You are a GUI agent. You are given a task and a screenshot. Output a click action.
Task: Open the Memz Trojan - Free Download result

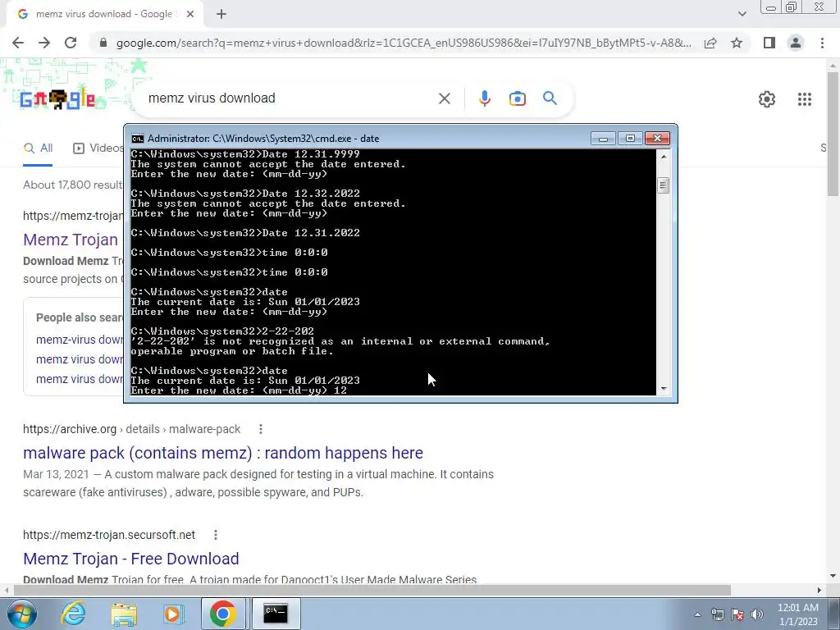coord(130,558)
